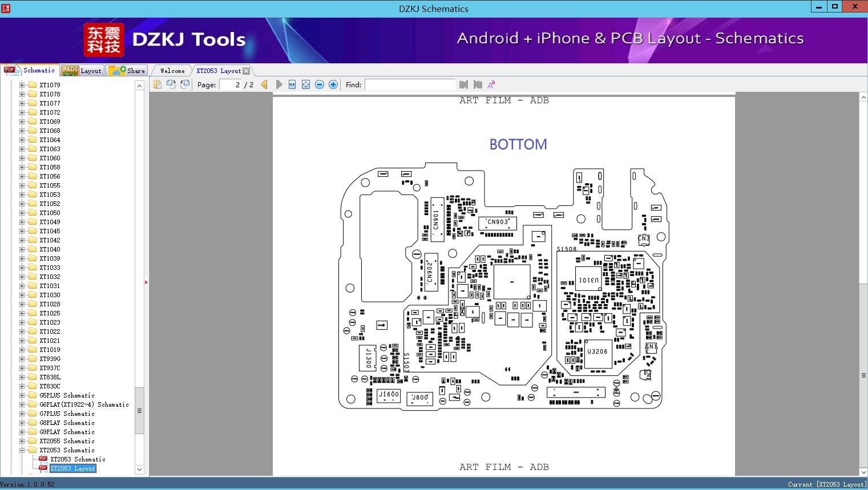Click the next page arrow
Screen dimensions: 868x490
[278, 84]
